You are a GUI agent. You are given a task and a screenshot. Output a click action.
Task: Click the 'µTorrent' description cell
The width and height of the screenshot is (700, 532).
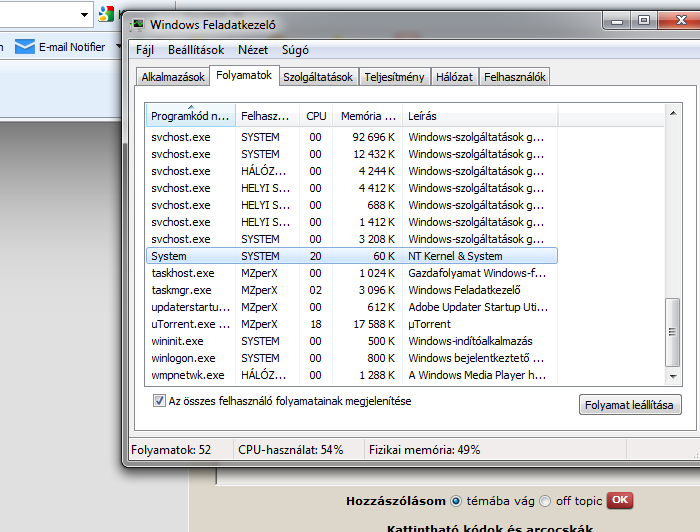(x=429, y=324)
